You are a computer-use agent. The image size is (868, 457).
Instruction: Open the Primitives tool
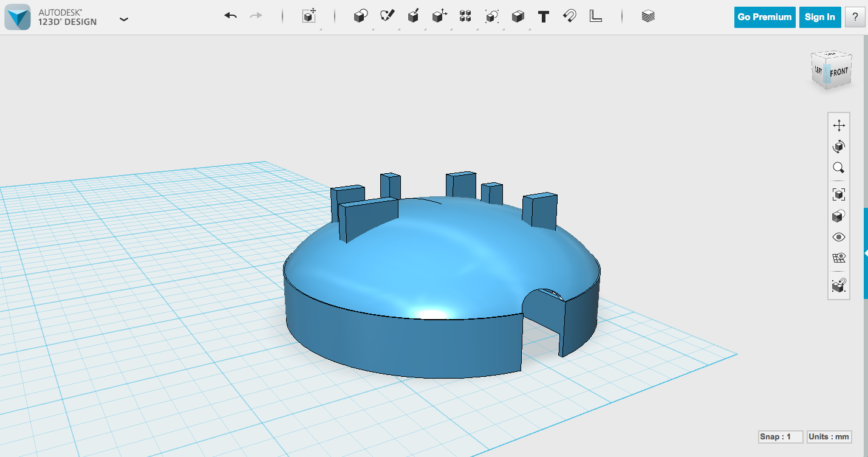(360, 16)
